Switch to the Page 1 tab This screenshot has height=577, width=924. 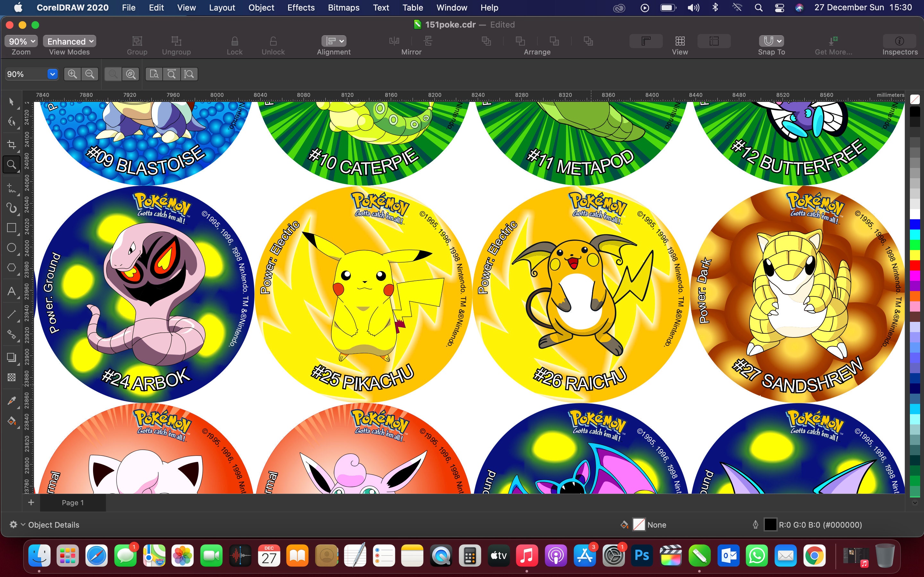pos(73,503)
